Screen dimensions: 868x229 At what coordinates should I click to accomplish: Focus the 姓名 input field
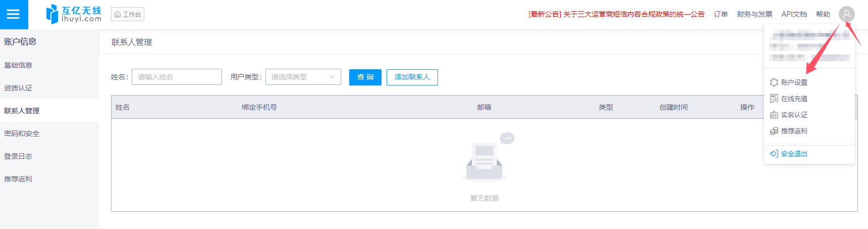tap(177, 77)
